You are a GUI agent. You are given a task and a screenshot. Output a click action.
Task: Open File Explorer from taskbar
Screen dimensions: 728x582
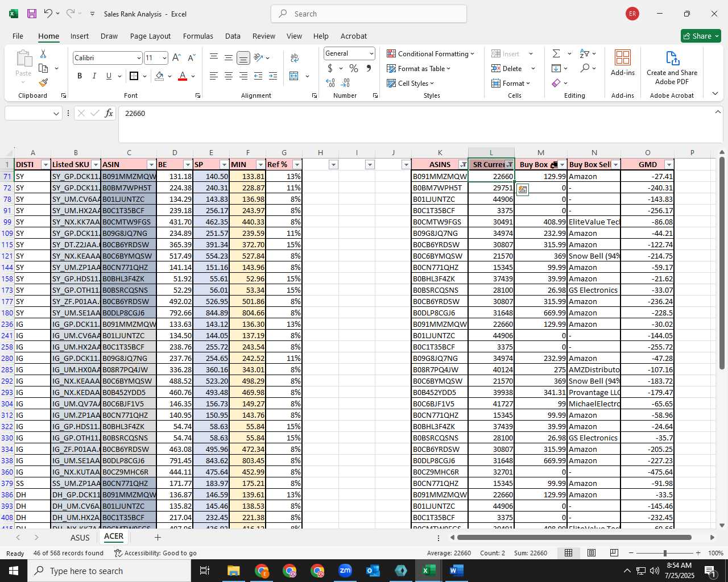tap(234, 570)
